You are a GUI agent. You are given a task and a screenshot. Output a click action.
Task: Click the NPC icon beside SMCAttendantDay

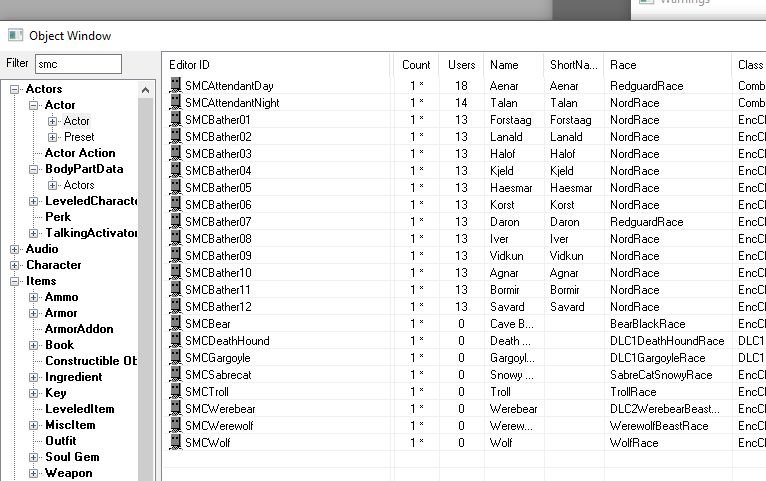(x=175, y=85)
